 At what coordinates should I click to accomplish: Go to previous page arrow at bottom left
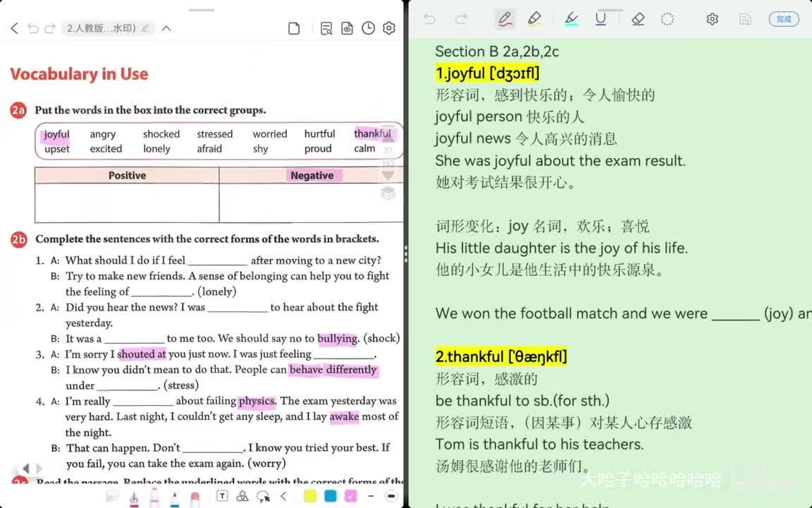(x=26, y=468)
